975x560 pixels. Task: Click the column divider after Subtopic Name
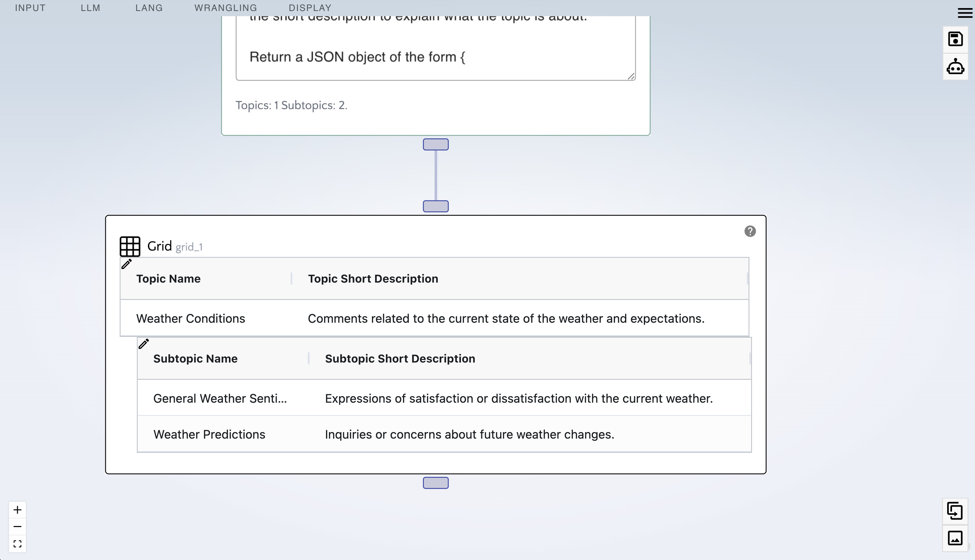(308, 358)
